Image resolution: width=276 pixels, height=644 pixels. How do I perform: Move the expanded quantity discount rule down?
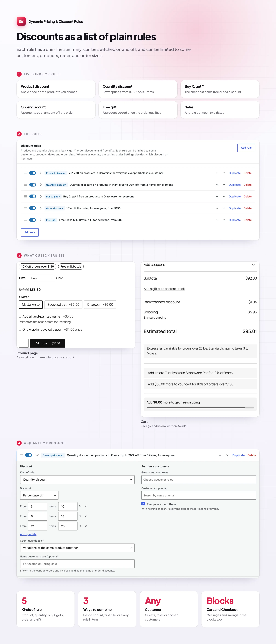pyautogui.click(x=227, y=455)
